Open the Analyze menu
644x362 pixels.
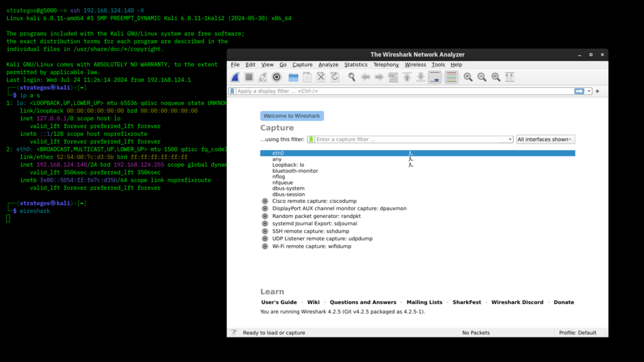pos(328,65)
